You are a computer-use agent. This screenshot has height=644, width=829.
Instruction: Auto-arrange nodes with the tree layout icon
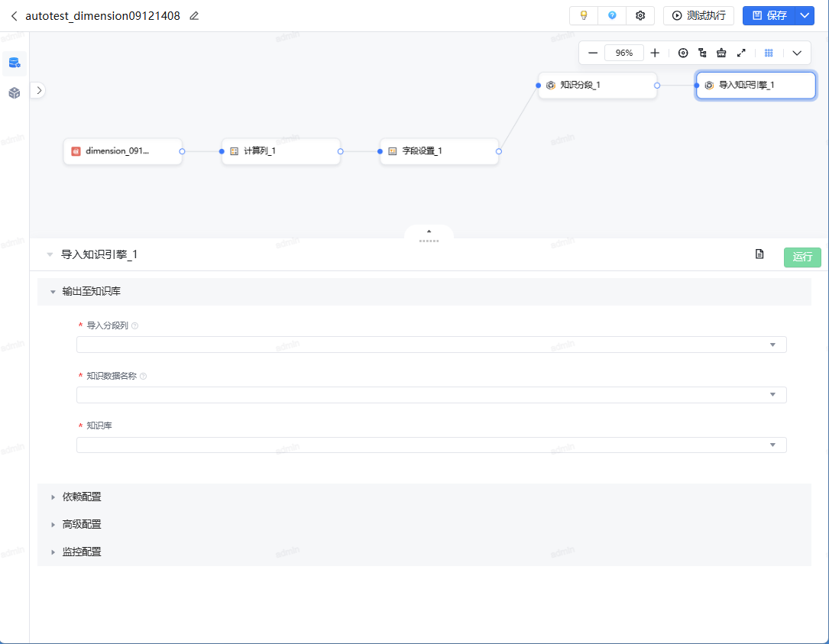pyautogui.click(x=702, y=53)
